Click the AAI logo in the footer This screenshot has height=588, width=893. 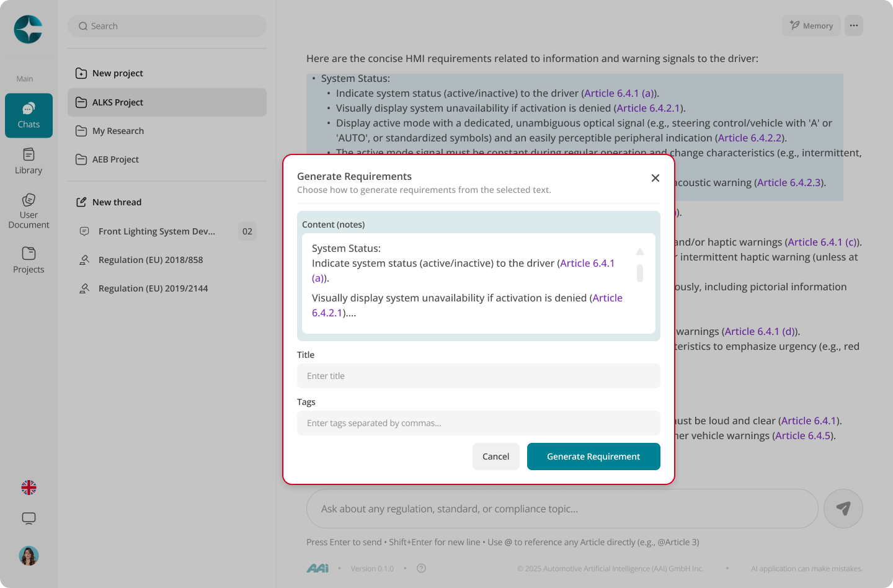pos(318,568)
